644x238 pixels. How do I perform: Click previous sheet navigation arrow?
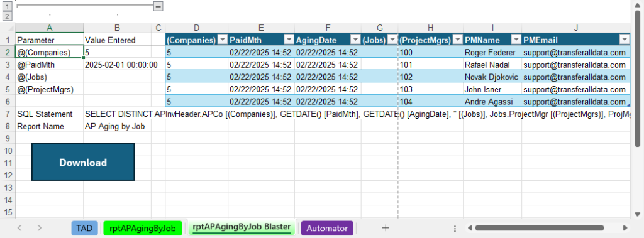click(x=19, y=228)
